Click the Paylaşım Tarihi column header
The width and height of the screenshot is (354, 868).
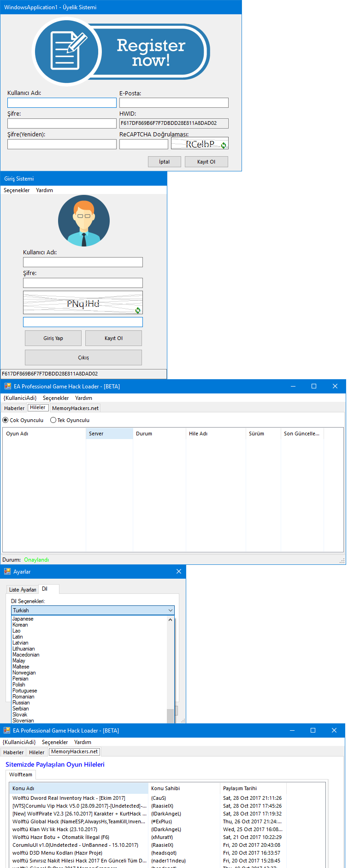coord(254,788)
